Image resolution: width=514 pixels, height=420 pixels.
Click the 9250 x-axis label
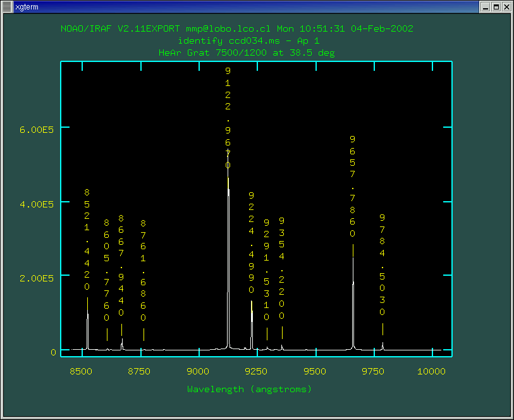tap(256, 371)
